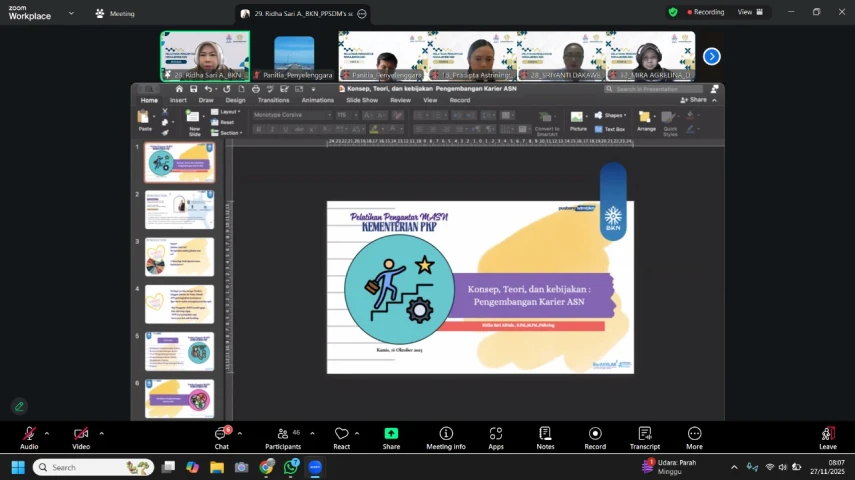Open the Transcript panel

tap(645, 438)
